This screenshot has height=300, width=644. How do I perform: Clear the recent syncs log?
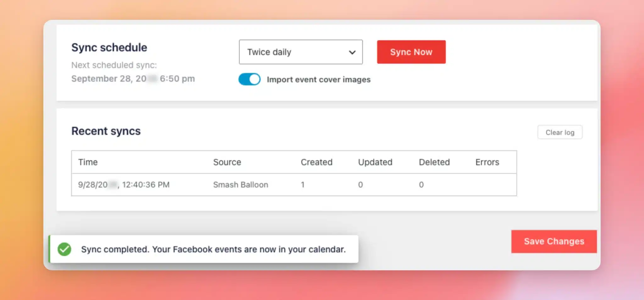coord(560,132)
